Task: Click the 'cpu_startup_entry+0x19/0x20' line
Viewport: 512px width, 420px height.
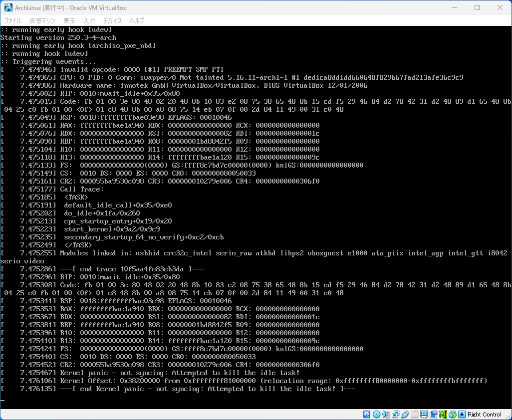Action: click(x=86, y=221)
